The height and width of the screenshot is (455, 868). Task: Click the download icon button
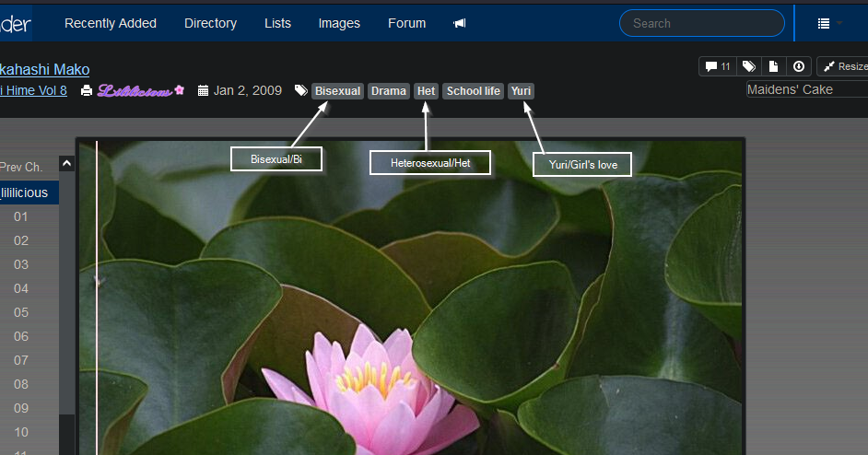click(x=799, y=66)
